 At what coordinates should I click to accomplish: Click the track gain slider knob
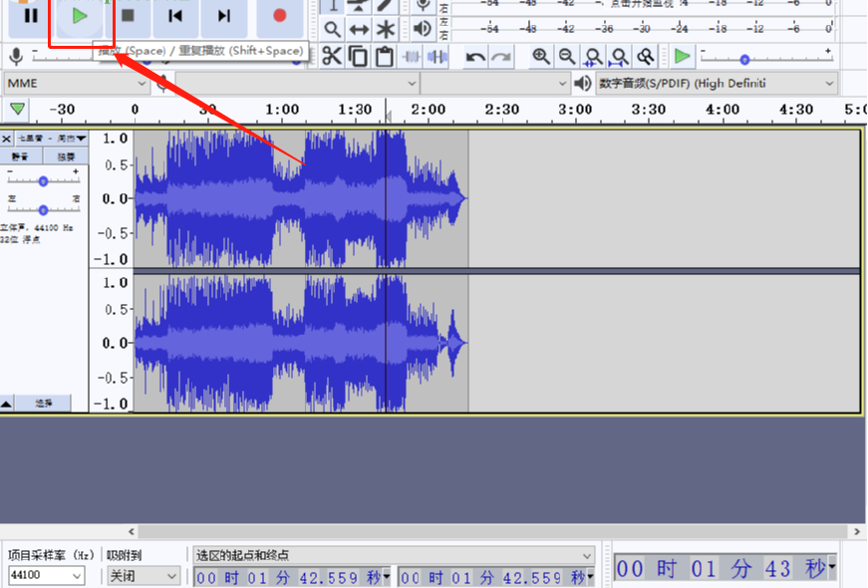[x=43, y=181]
